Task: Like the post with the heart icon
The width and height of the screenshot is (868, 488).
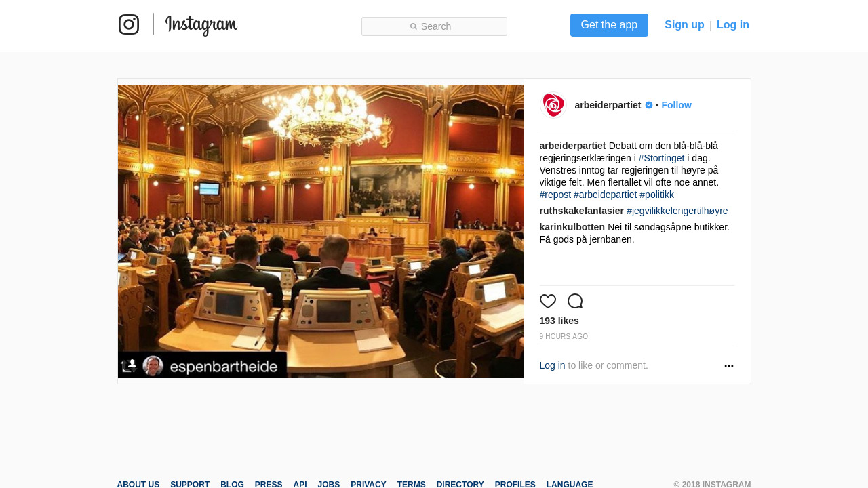Action: (x=548, y=302)
